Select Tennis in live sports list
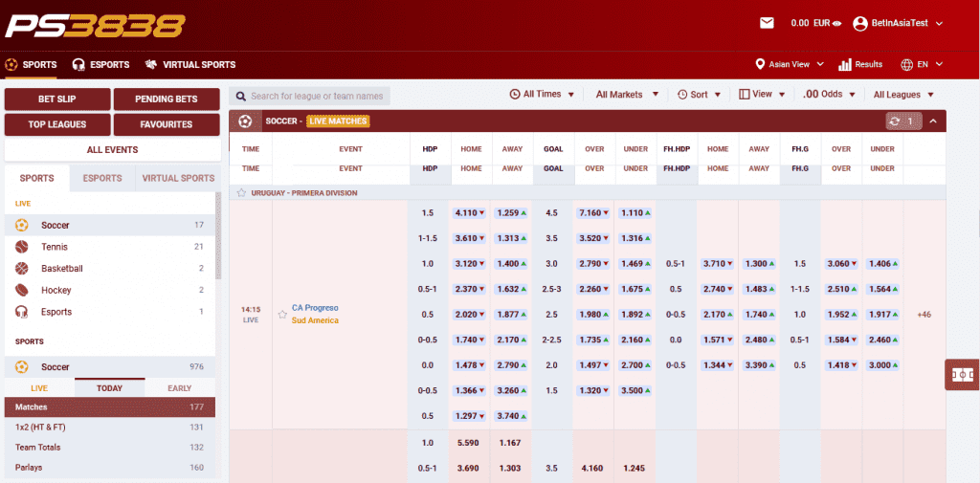The height and width of the screenshot is (483, 980). (55, 247)
